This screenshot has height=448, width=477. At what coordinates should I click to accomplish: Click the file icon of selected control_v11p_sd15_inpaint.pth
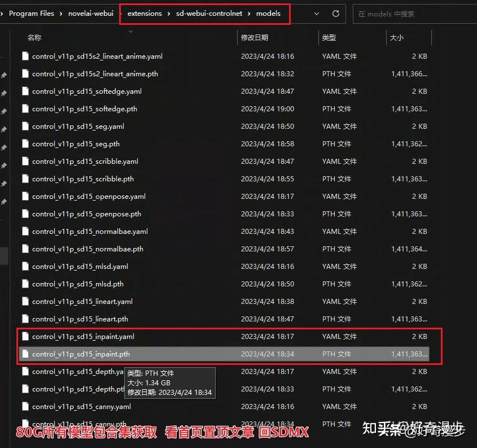point(25,354)
